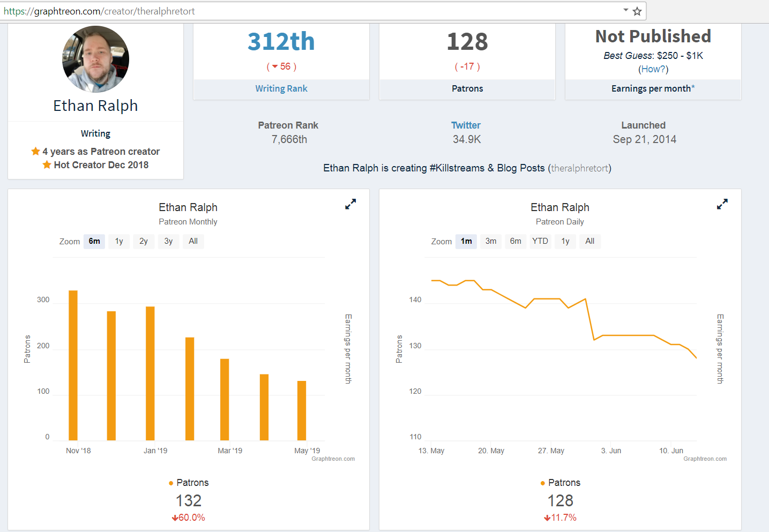This screenshot has height=532, width=769.
Task: Open Ethan Ralph profile photo
Action: (95, 59)
